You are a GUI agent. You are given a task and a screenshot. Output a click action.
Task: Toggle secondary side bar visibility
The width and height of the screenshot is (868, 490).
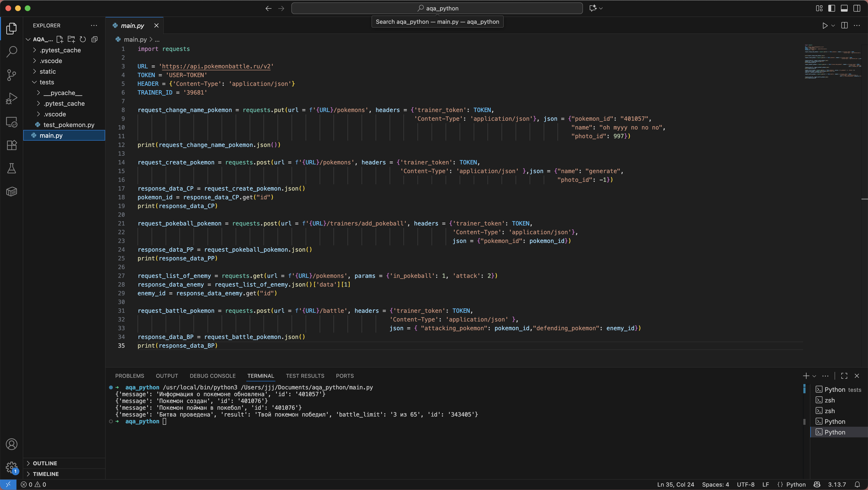coord(857,8)
